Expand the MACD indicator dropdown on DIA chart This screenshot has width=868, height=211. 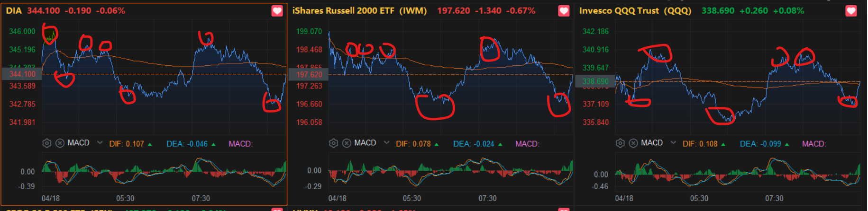[x=100, y=142]
